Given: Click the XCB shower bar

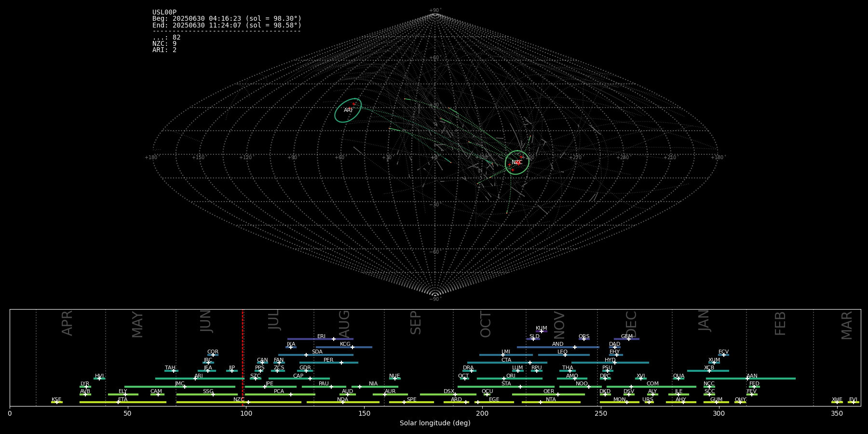Looking at the screenshot, I should pyautogui.click(x=708, y=371).
